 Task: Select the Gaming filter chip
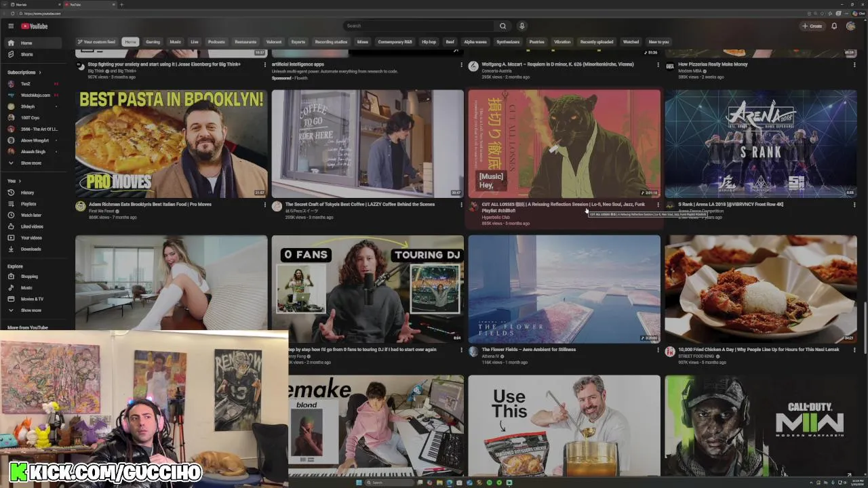click(x=153, y=42)
